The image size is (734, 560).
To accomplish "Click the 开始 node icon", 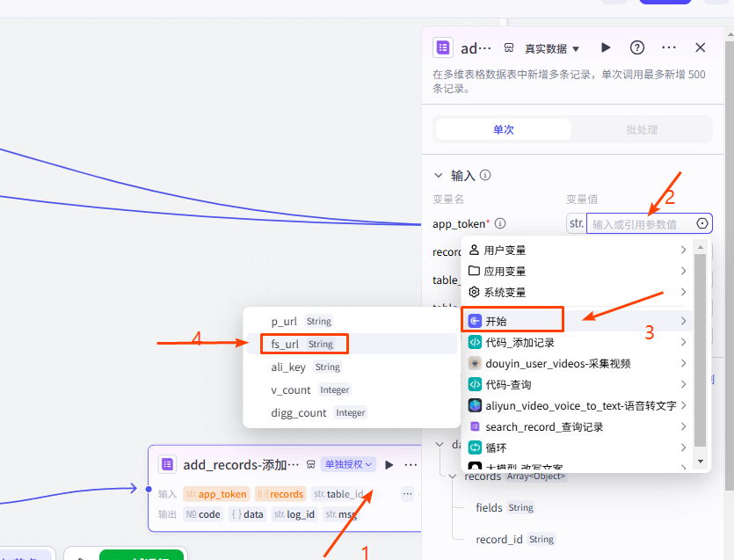I will tap(475, 321).
